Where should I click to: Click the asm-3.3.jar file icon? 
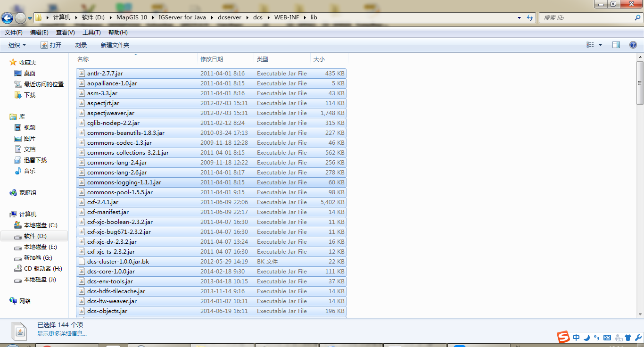click(82, 93)
